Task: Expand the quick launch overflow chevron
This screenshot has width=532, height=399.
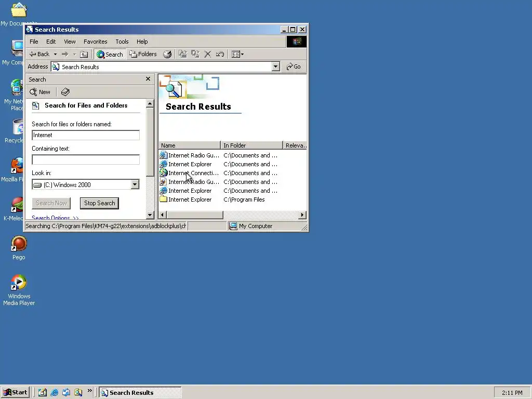Action: point(89,391)
